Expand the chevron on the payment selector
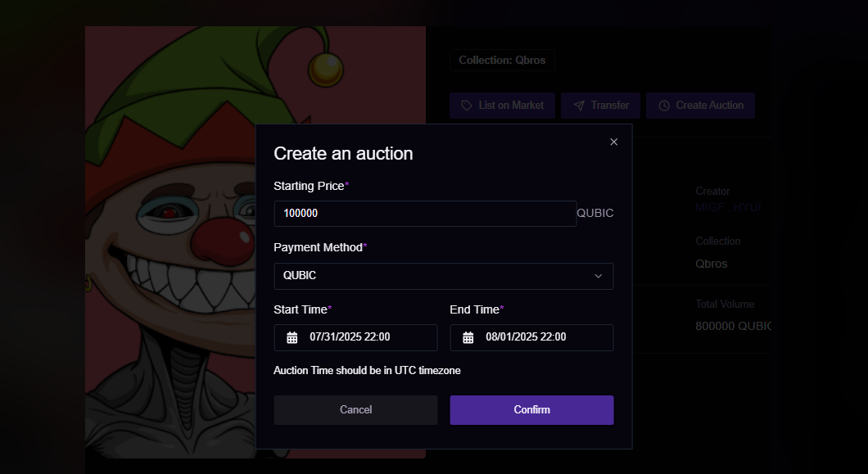 [x=599, y=276]
